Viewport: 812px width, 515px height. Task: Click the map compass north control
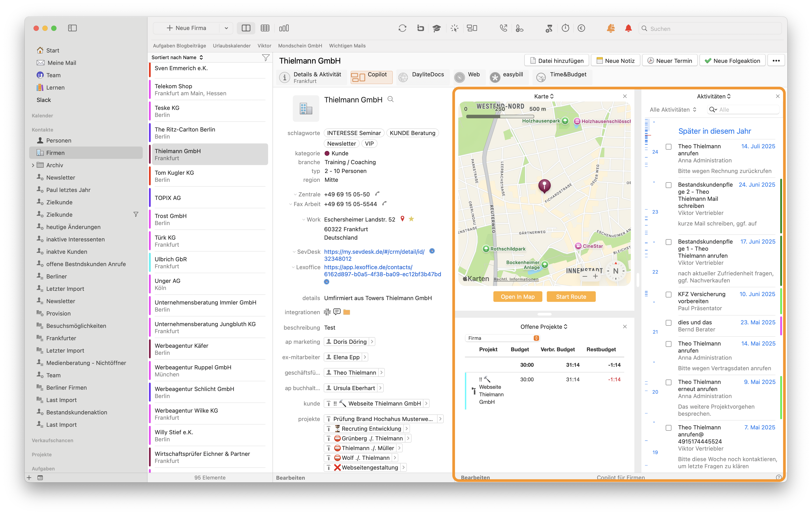(x=616, y=271)
